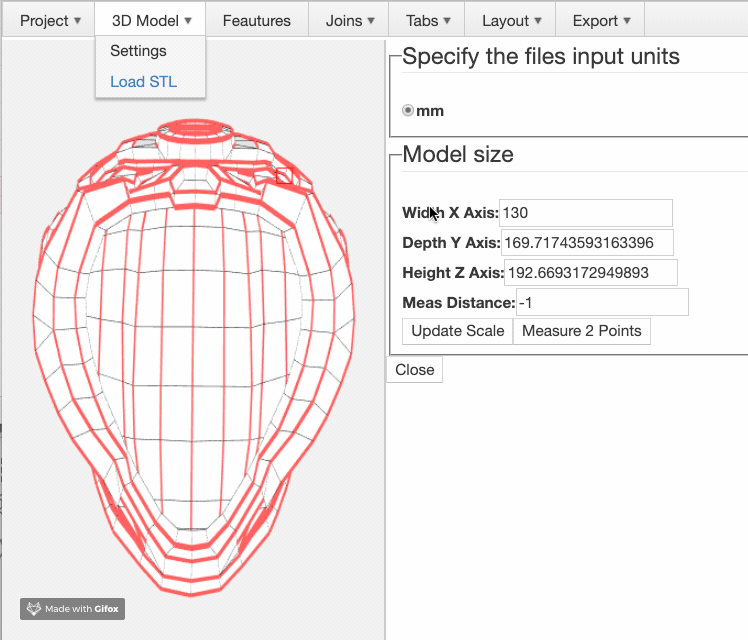Open the Feautures menu item

click(x=257, y=21)
